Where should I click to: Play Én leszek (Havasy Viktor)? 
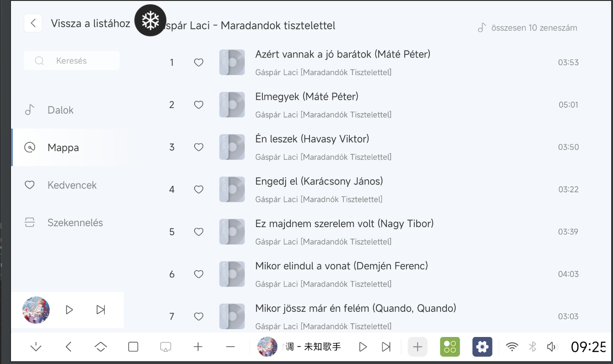coord(312,139)
